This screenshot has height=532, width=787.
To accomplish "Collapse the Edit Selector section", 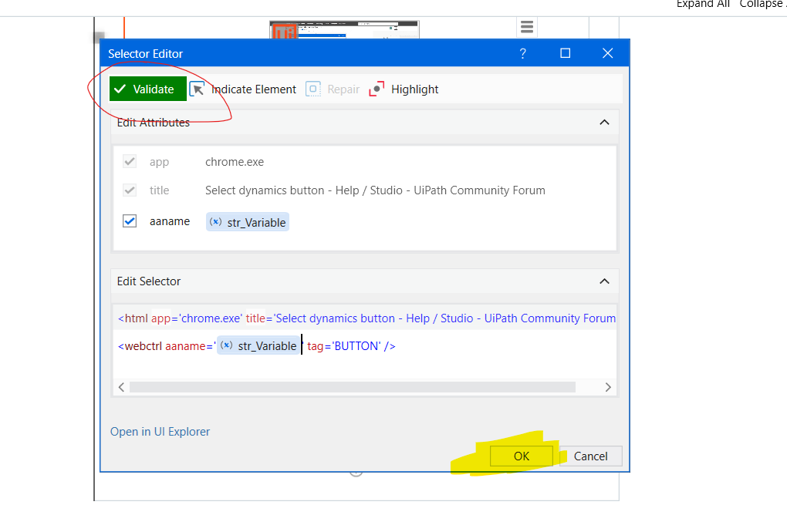I will pos(604,281).
